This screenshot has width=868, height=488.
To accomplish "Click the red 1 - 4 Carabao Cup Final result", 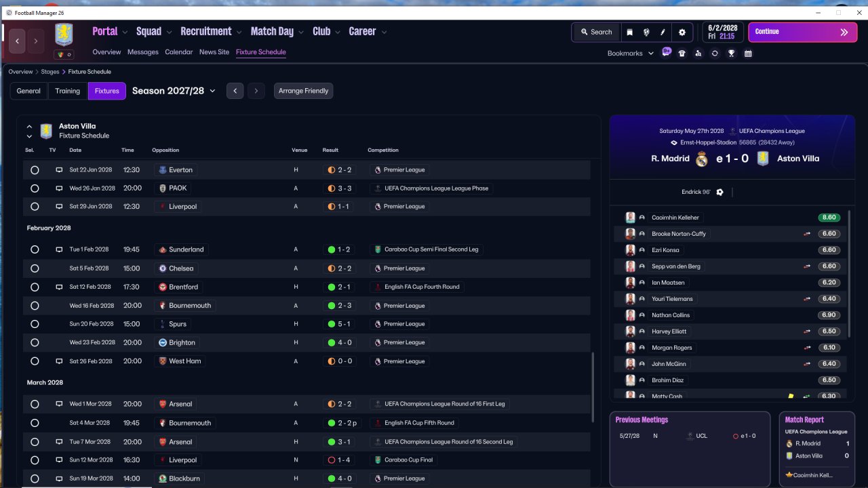I will [x=339, y=460].
